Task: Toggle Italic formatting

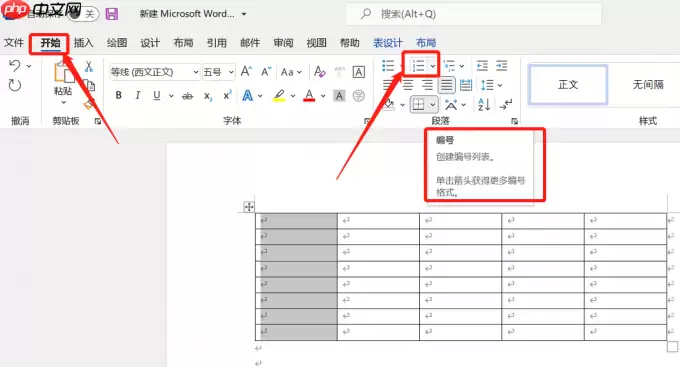Action: (x=137, y=95)
